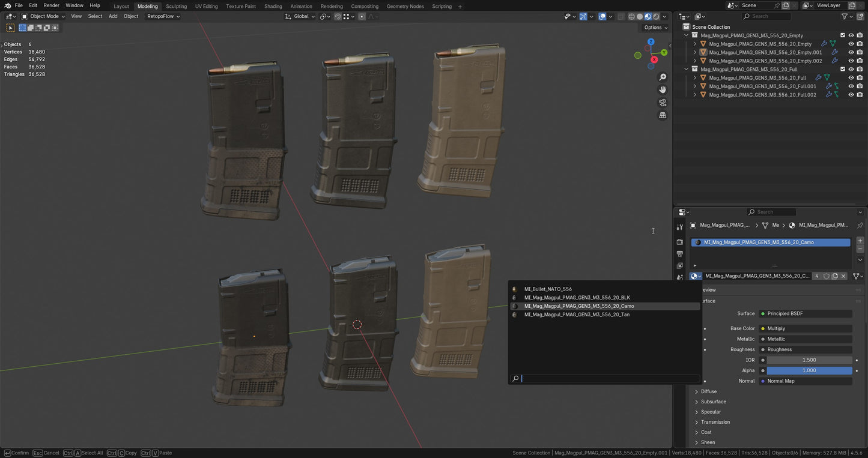Hide Mag_Magpul_PMAG_GEN3_M3_556_20_Empty.002 with eye toggle
This screenshot has width=868, height=458.
click(851, 61)
